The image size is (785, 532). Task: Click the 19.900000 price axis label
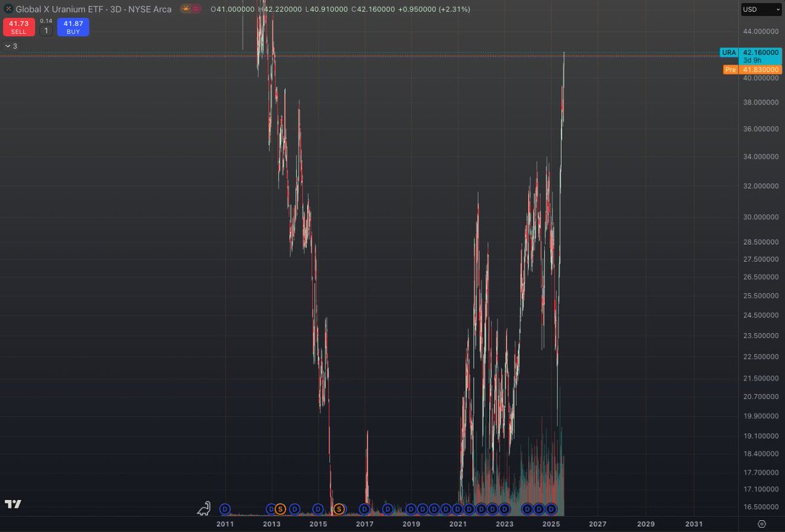[760, 416]
